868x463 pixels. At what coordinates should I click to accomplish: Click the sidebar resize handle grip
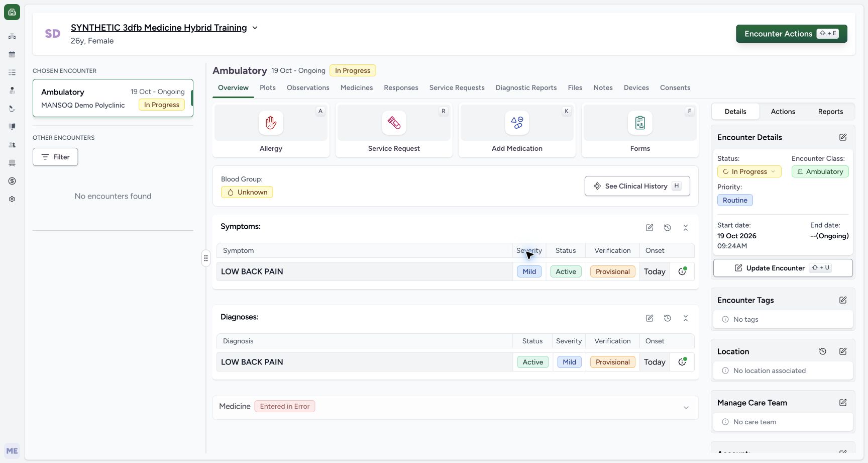click(x=206, y=258)
